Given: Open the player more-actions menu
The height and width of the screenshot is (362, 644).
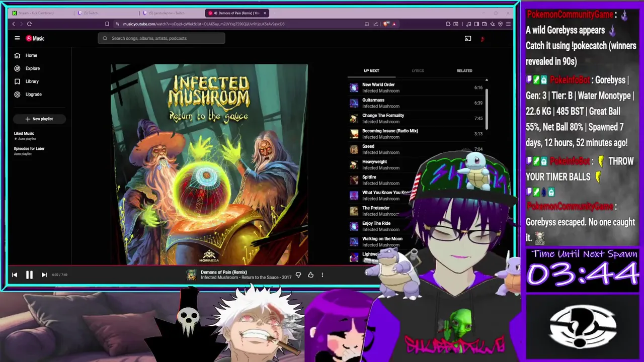Looking at the screenshot, I should point(323,275).
